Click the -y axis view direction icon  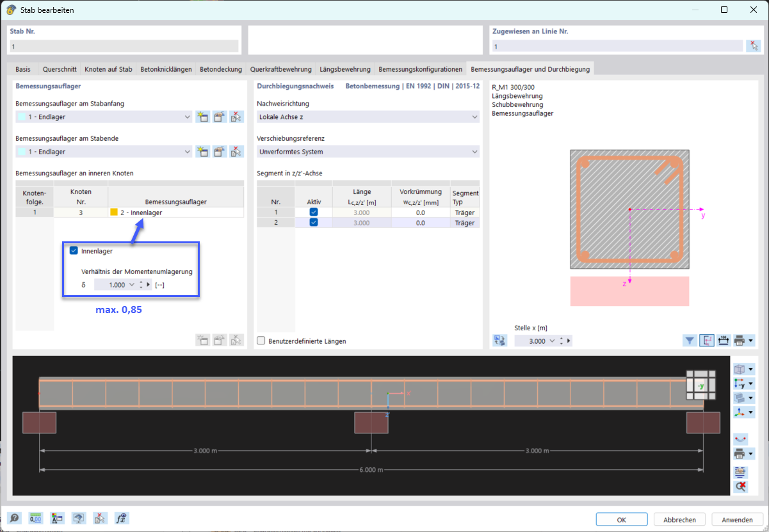click(740, 383)
